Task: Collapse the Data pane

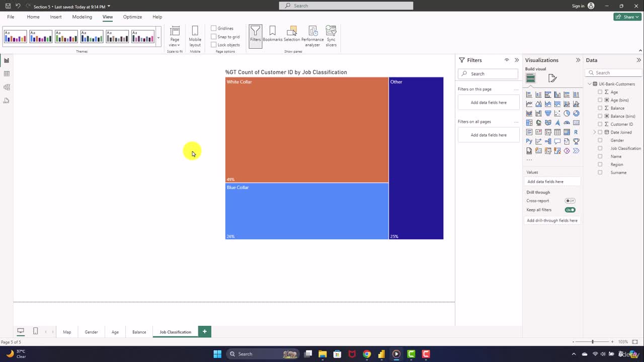Action: [x=639, y=60]
